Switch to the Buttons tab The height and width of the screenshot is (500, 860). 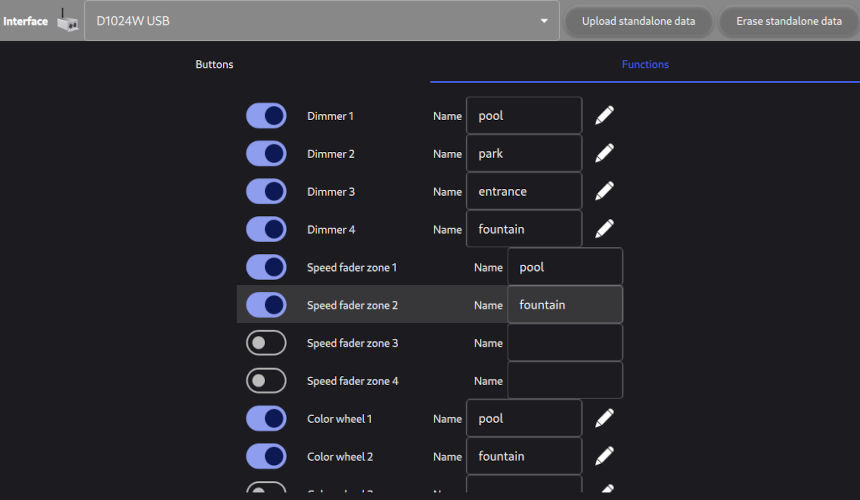tap(214, 65)
